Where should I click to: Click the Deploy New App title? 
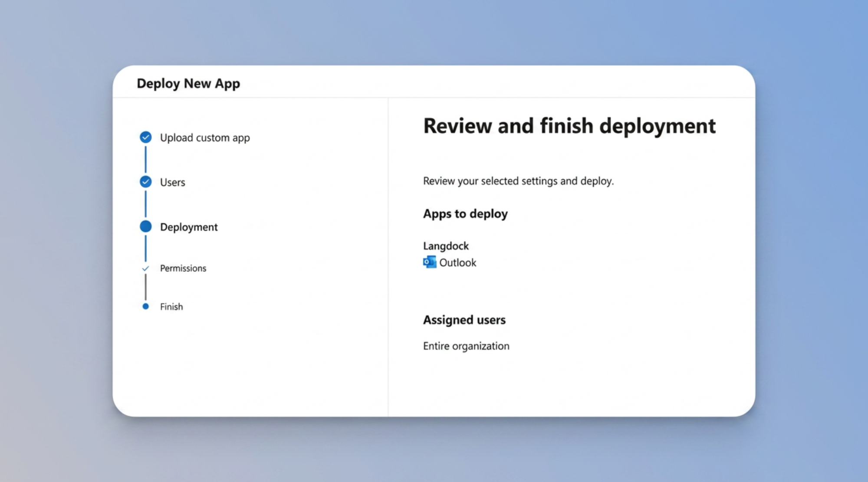188,83
